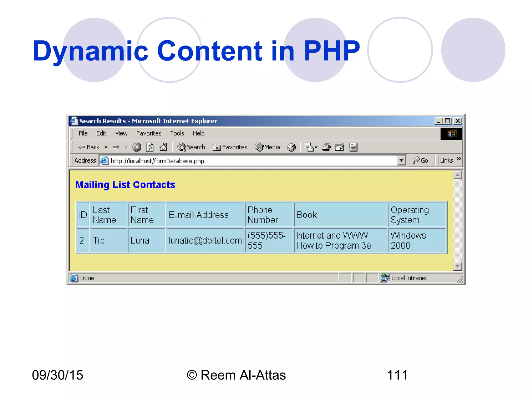532x399 pixels.
Task: Click the lunatic@deitel.com cell
Action: 205,240
